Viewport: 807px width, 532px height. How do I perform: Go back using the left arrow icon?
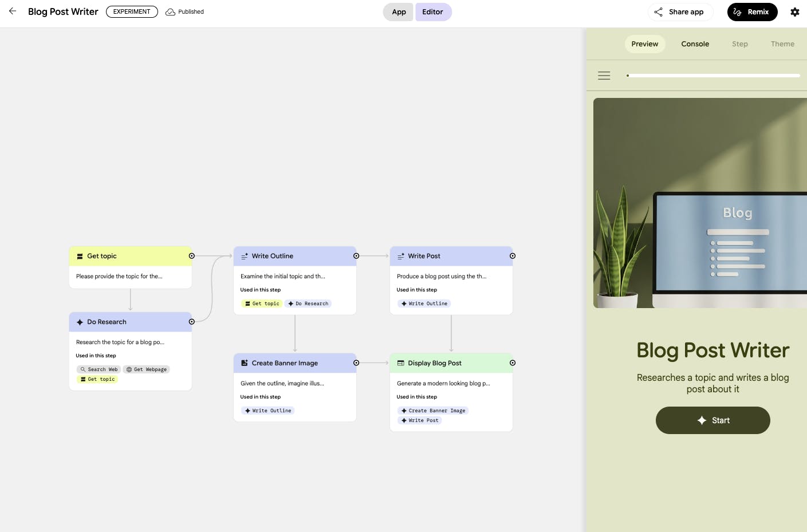coord(13,11)
